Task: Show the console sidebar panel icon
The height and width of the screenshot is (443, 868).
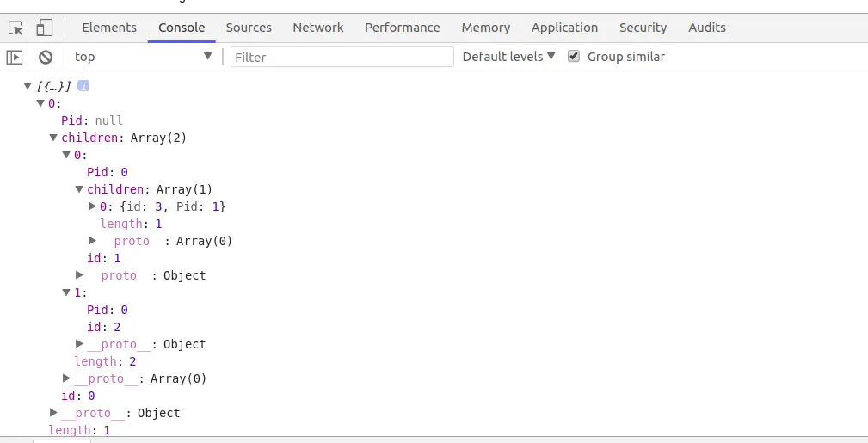Action: [15, 57]
